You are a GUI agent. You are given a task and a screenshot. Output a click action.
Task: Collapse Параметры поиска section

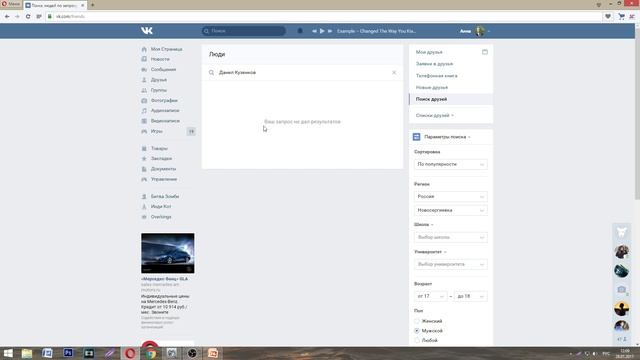tap(447, 137)
